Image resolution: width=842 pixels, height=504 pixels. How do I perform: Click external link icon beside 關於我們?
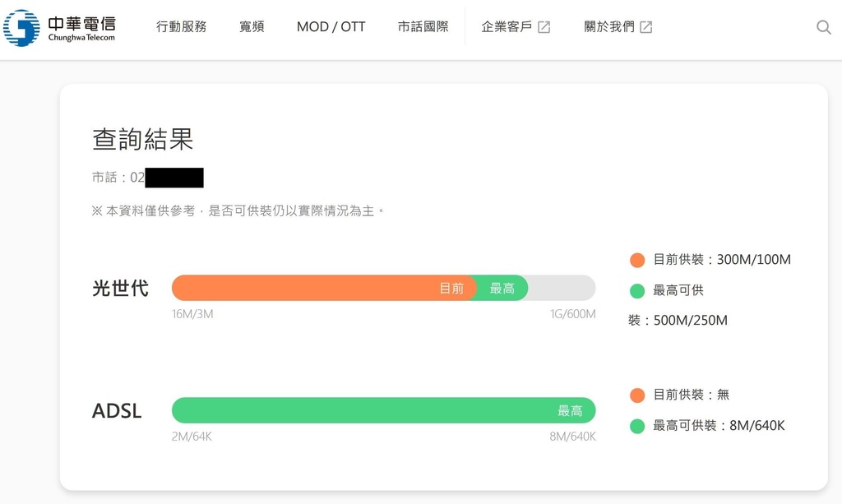coord(646,27)
